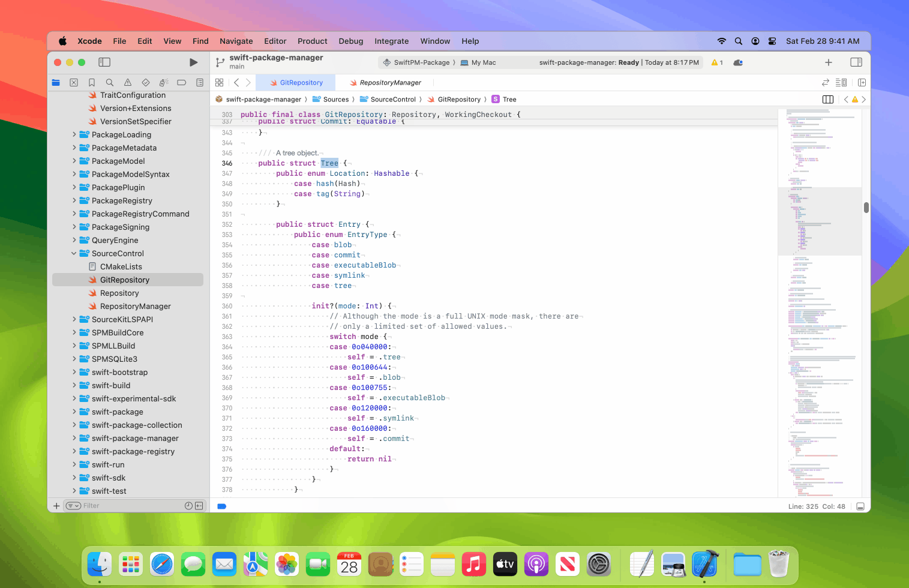This screenshot has height=588, width=909.
Task: Click the Sources breadcrumb
Action: (331, 100)
